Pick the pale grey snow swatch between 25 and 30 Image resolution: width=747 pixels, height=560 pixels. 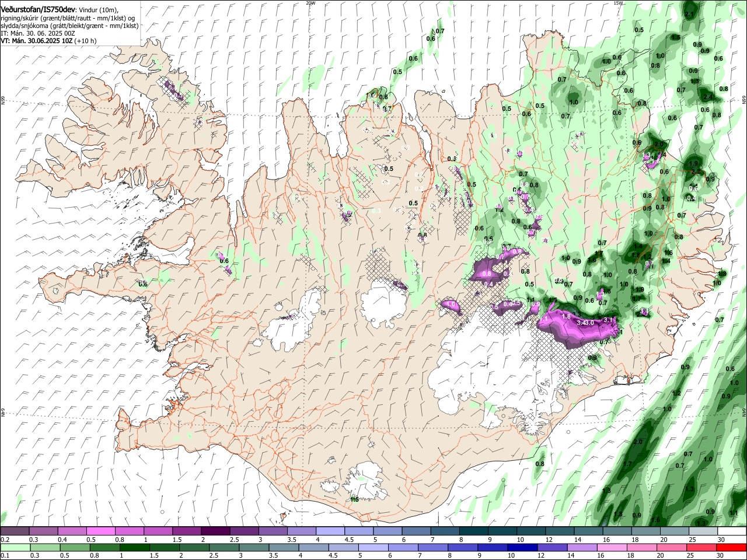pos(703,531)
